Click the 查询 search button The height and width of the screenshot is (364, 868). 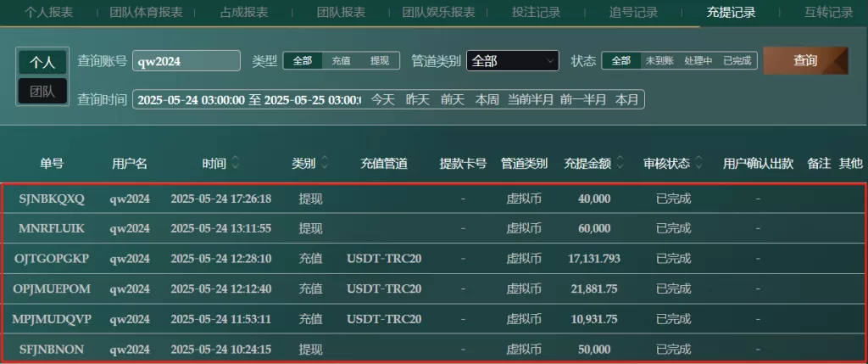pyautogui.click(x=805, y=60)
